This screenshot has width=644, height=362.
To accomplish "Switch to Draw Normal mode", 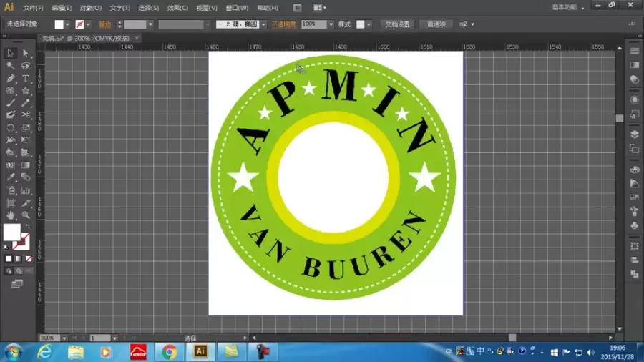I will pyautogui.click(x=9, y=271).
